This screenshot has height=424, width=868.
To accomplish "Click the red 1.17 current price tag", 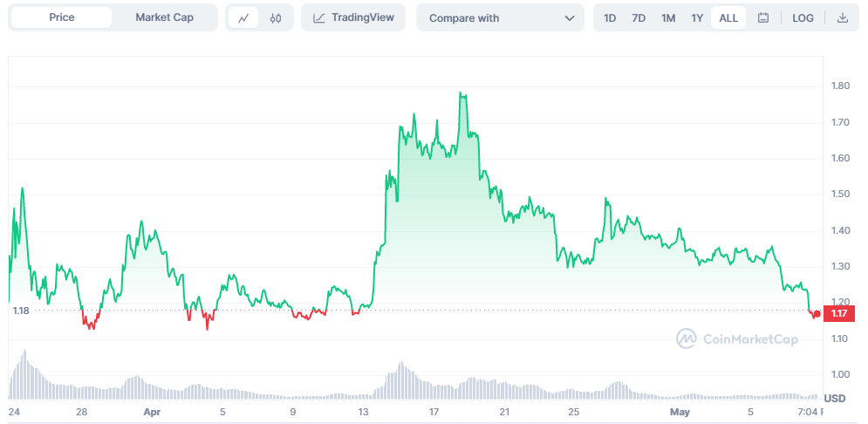I will [840, 313].
